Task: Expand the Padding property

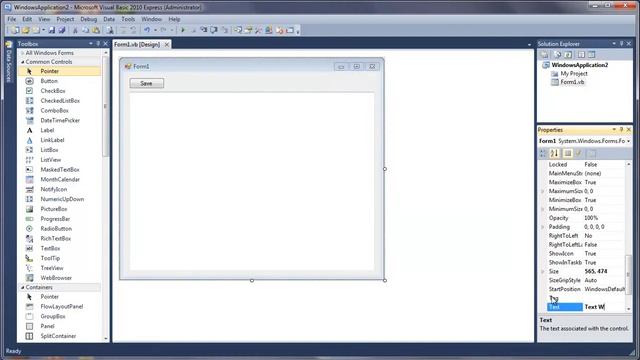Action: click(x=543, y=227)
